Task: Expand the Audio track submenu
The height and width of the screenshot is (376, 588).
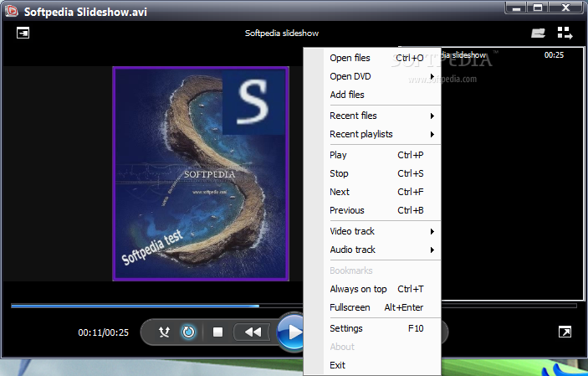Action: tap(381, 250)
